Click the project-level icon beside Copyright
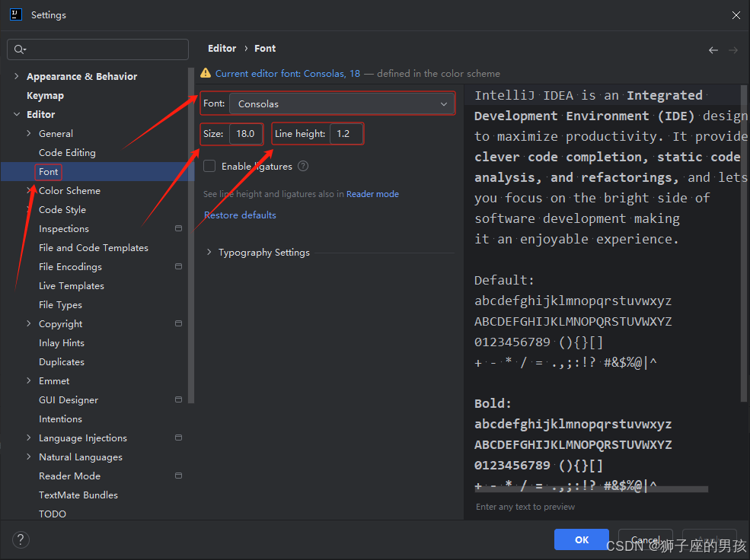This screenshot has width=750, height=560. click(178, 323)
